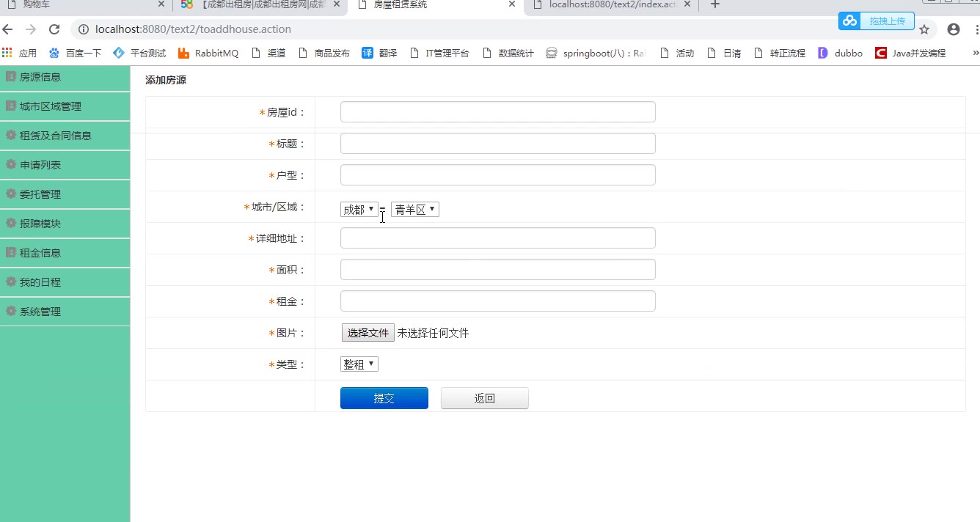Click the 返回 button

(485, 398)
